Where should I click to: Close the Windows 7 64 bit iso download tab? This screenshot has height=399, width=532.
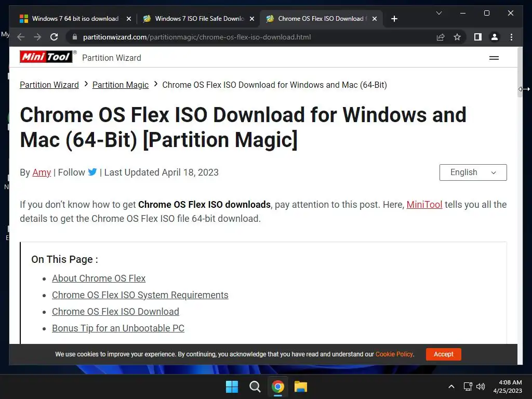tap(129, 19)
